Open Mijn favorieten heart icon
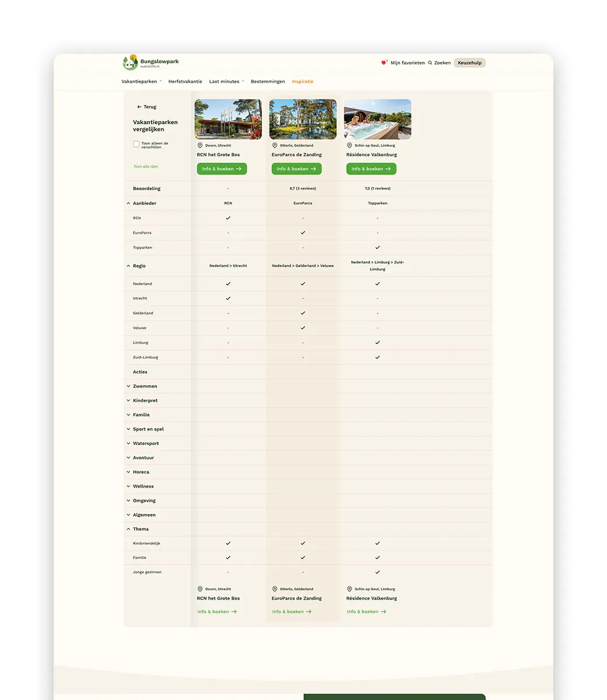 pos(383,62)
